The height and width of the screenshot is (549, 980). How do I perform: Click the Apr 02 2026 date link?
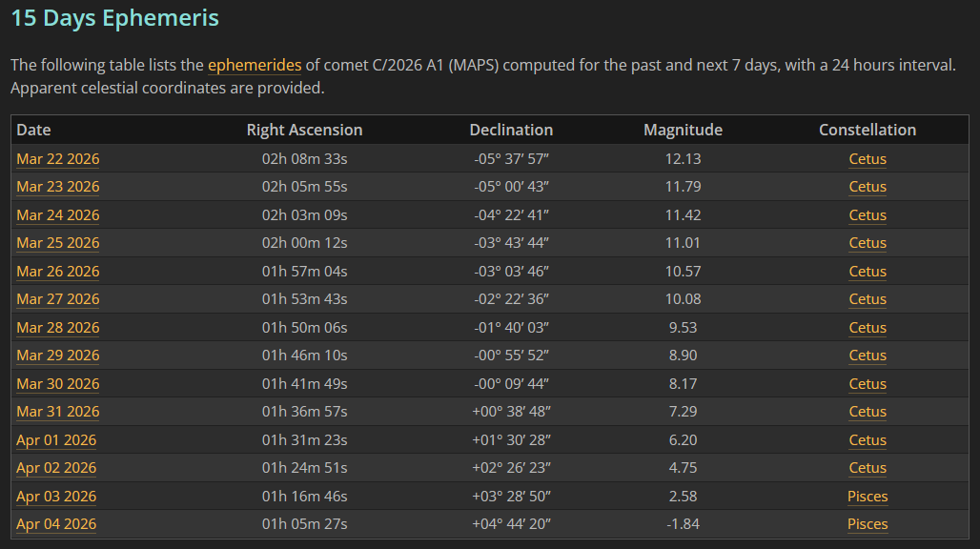(56, 468)
